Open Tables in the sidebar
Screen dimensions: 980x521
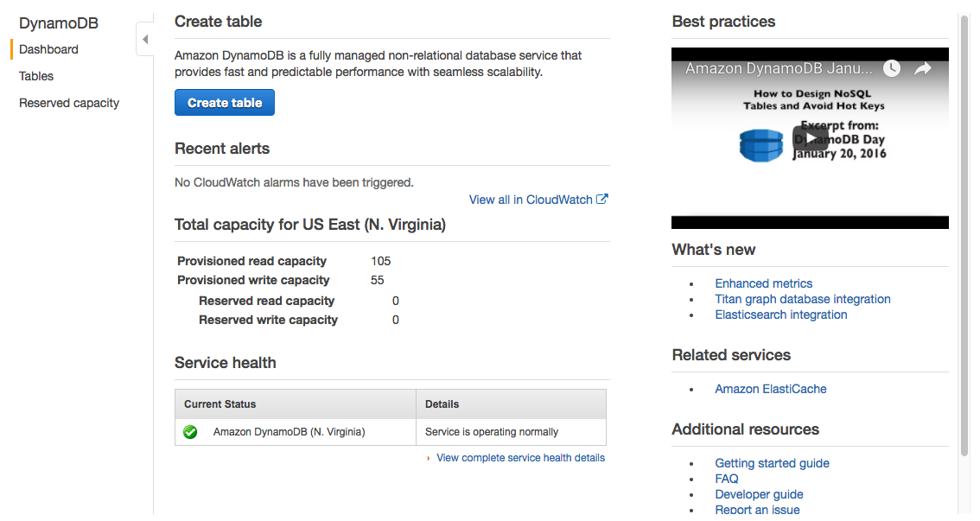click(36, 76)
